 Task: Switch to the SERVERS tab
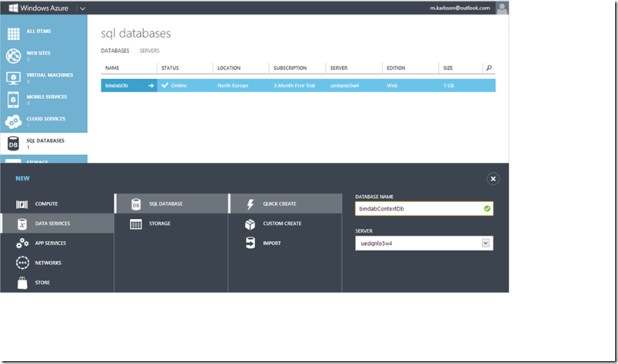tap(149, 51)
